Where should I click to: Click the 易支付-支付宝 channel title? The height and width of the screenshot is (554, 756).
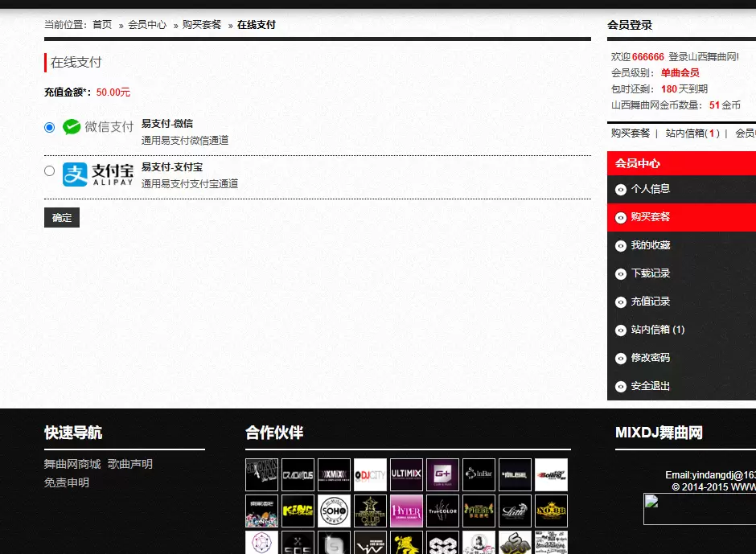172,167
